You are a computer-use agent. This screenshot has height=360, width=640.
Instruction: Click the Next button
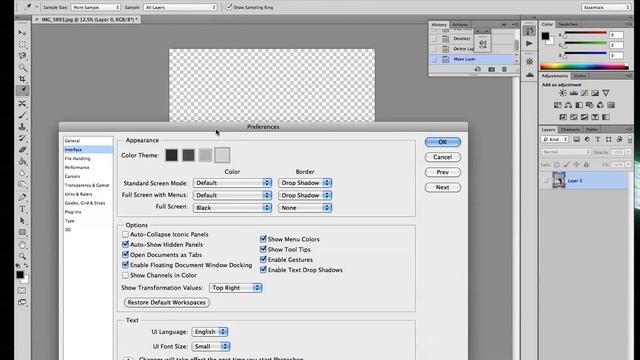coord(443,187)
